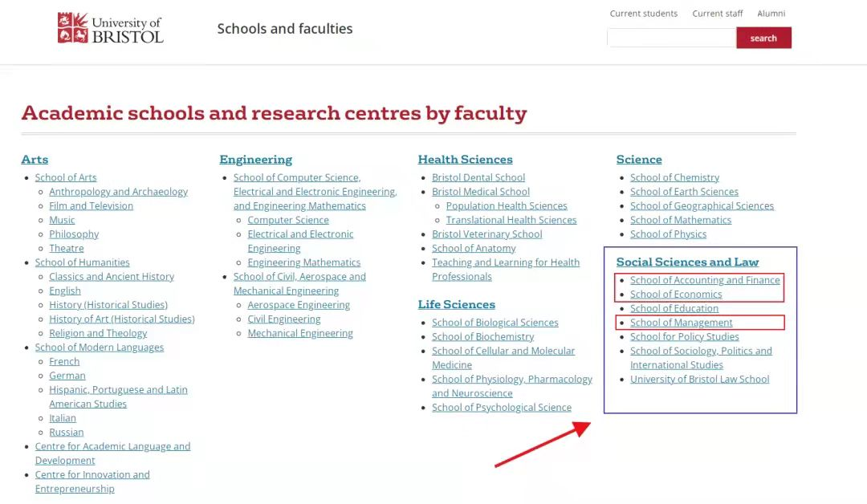Image resolution: width=867 pixels, height=504 pixels.
Task: Open School of Cellular and Molecular Medicine
Action: [x=503, y=358]
